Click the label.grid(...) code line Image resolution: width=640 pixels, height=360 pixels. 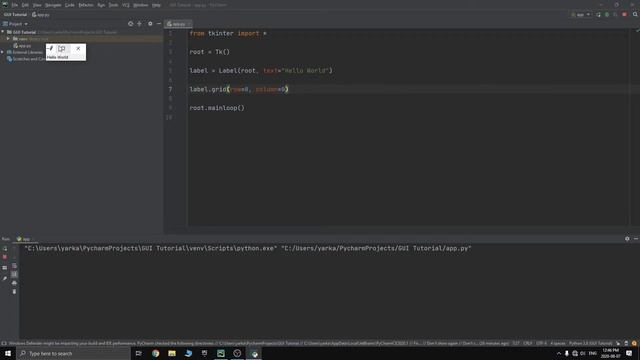click(239, 89)
